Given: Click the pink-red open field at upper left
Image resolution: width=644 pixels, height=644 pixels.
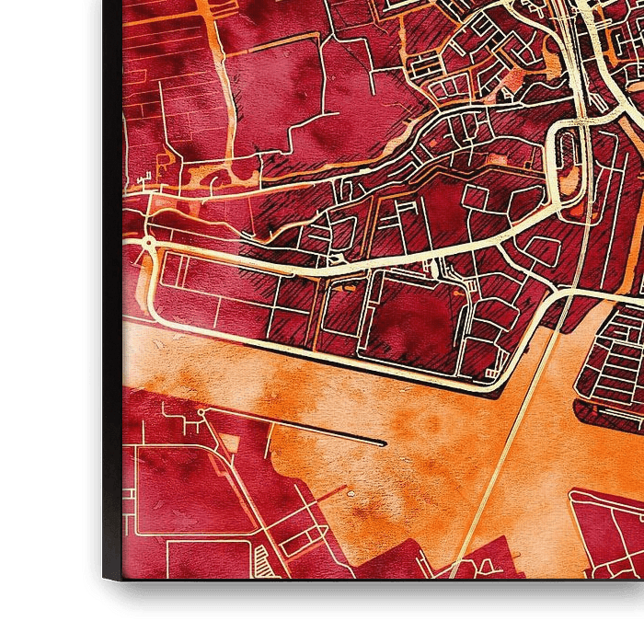Looking at the screenshot, I should click(x=276, y=101).
